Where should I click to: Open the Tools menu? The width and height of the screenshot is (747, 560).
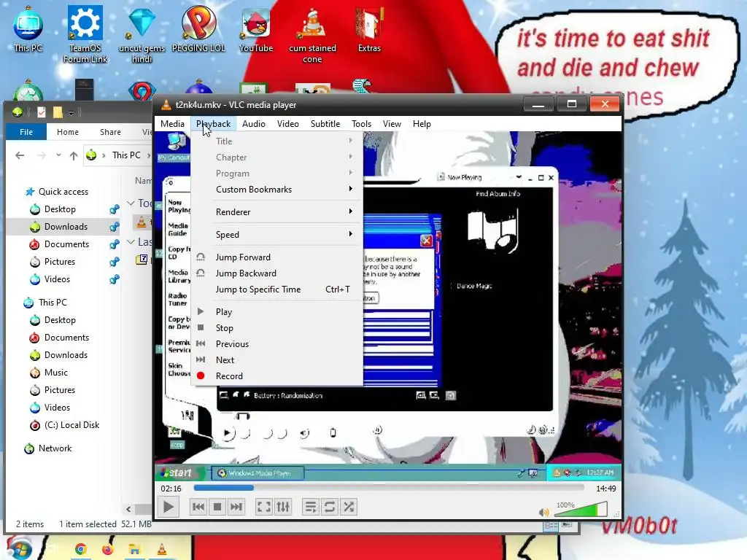[x=362, y=124]
